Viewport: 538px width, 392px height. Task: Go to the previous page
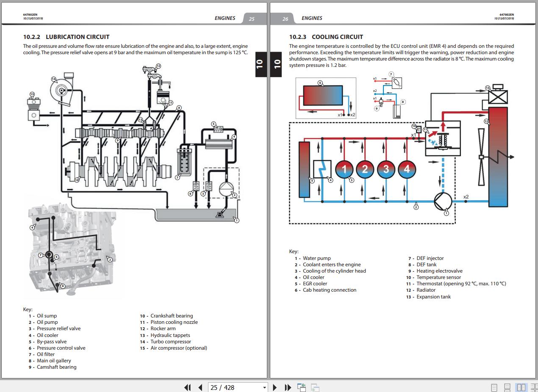tap(200, 387)
